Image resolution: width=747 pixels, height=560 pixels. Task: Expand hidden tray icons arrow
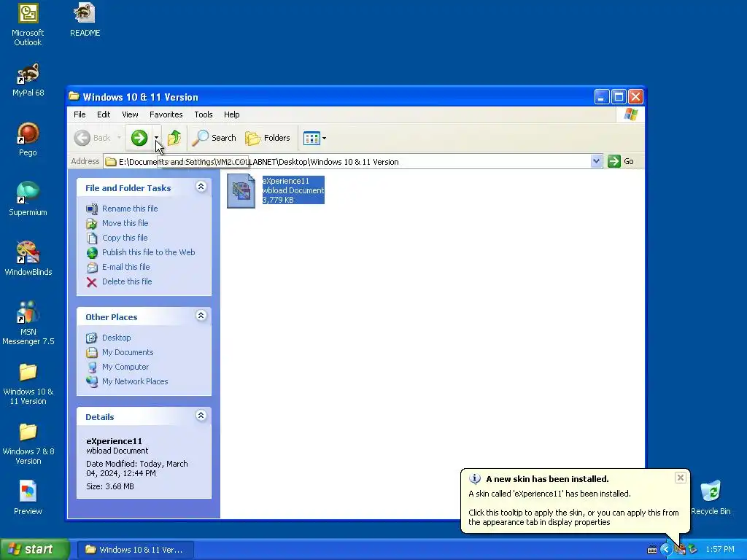pyautogui.click(x=665, y=550)
